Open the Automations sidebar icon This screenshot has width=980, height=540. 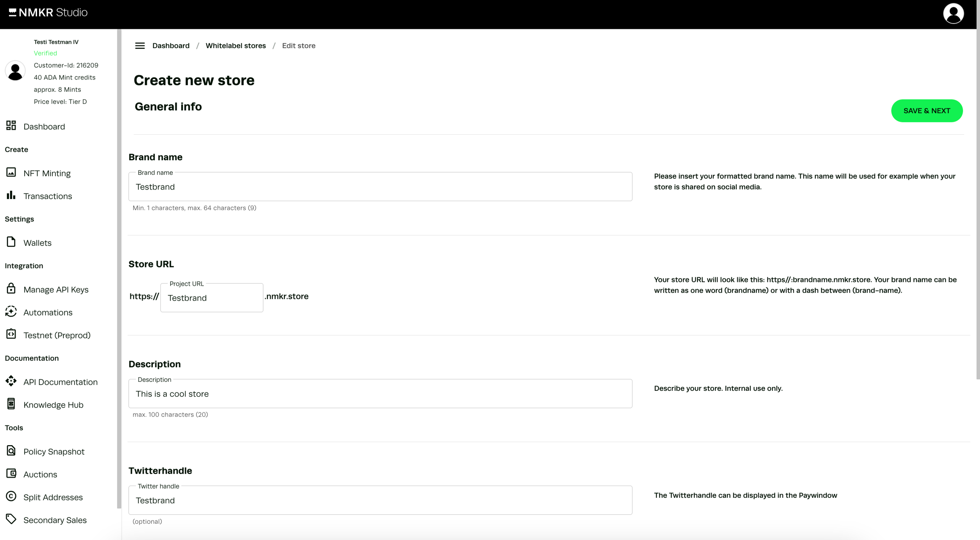click(11, 312)
